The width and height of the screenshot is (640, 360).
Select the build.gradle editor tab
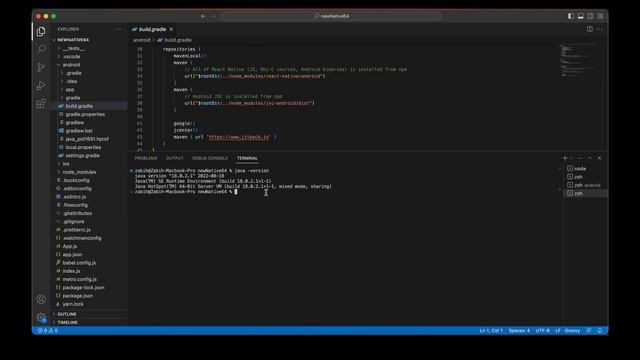[152, 29]
